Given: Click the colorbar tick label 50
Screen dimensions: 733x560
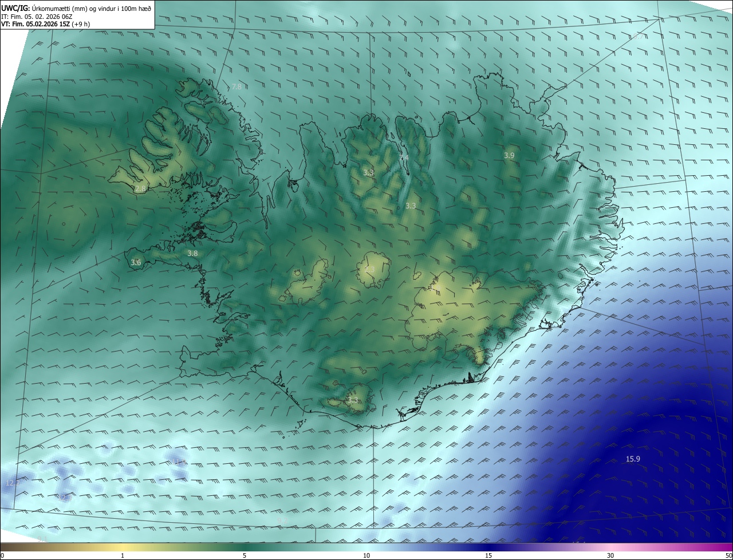Looking at the screenshot, I should coord(728,555).
